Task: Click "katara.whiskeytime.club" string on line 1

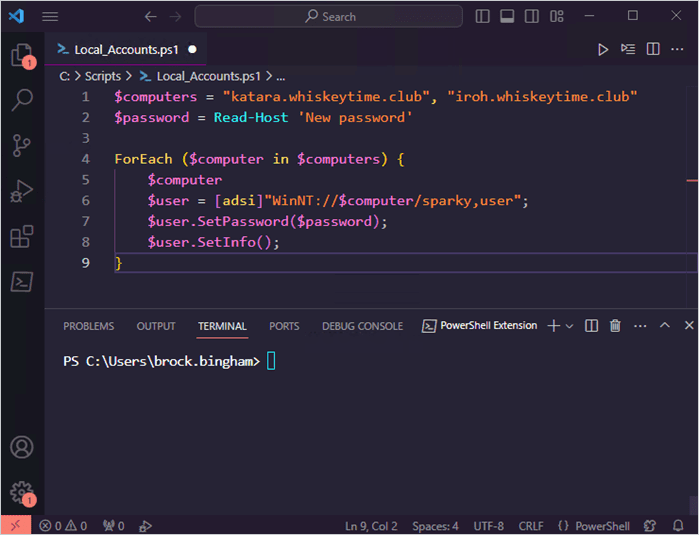Action: (326, 97)
